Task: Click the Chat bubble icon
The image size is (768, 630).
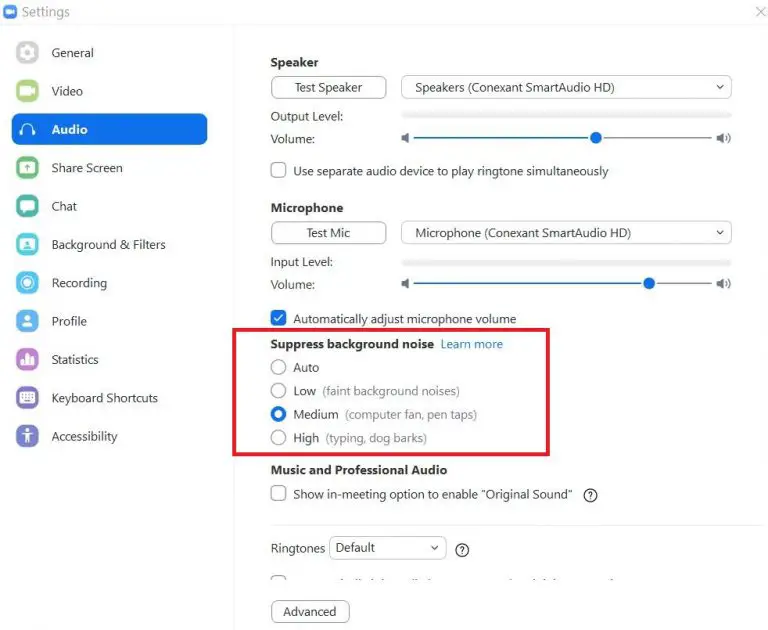Action: (x=27, y=206)
